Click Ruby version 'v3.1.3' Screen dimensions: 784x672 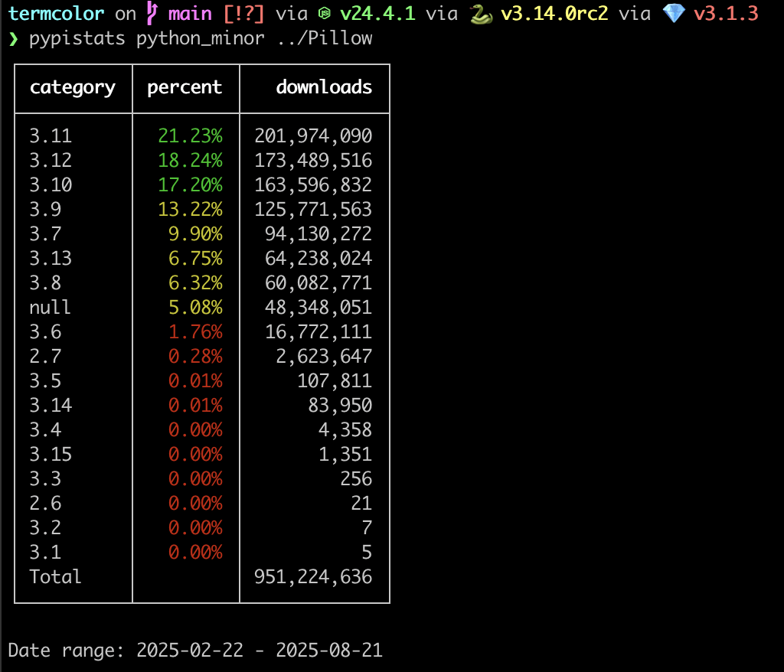point(726,14)
